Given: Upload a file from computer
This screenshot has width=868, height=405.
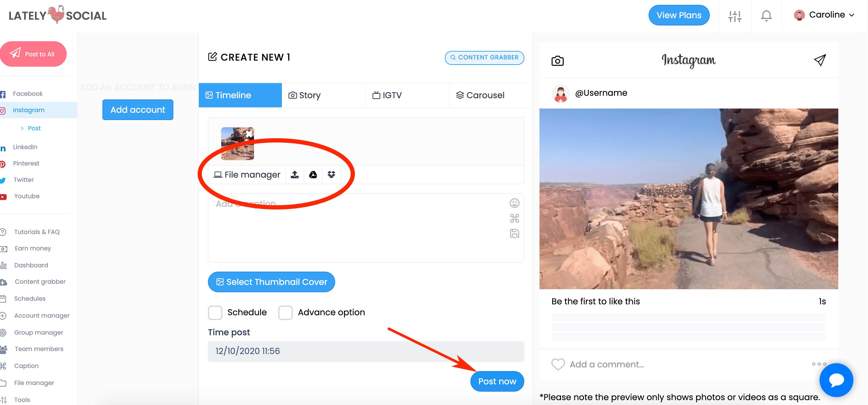Looking at the screenshot, I should pos(295,175).
